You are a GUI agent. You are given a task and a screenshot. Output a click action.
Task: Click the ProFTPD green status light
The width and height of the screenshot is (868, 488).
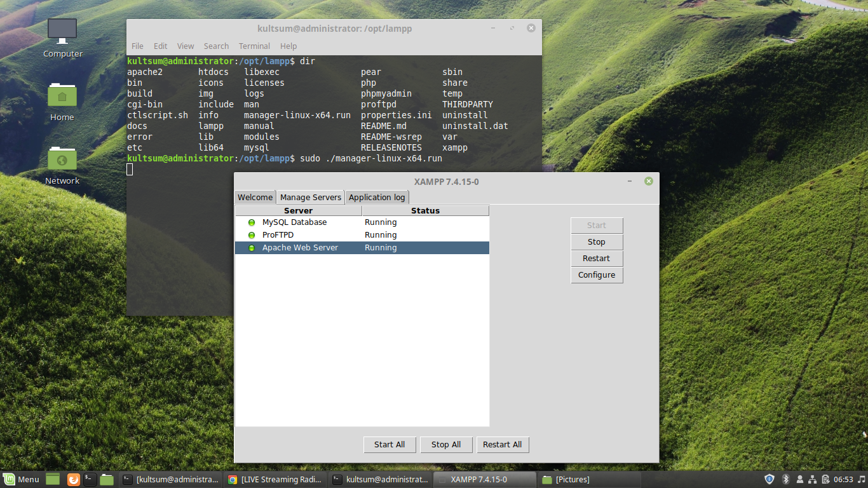[x=252, y=235]
